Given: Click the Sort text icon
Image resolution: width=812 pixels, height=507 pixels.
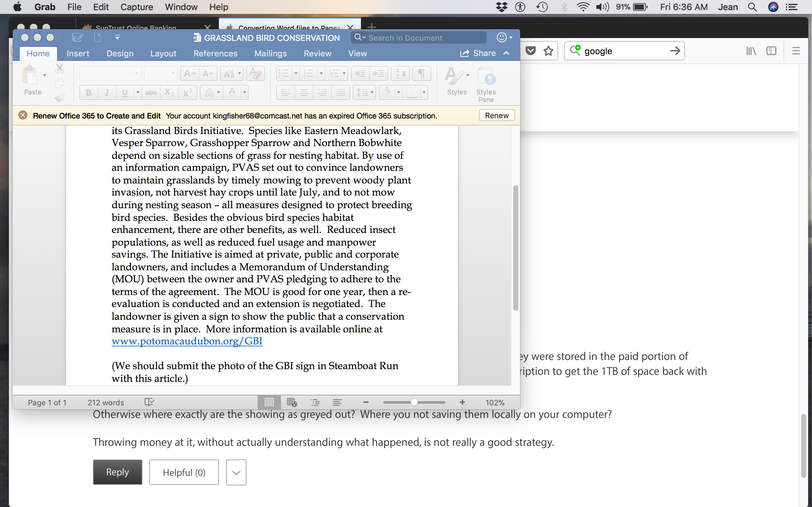Looking at the screenshot, I should [x=400, y=74].
